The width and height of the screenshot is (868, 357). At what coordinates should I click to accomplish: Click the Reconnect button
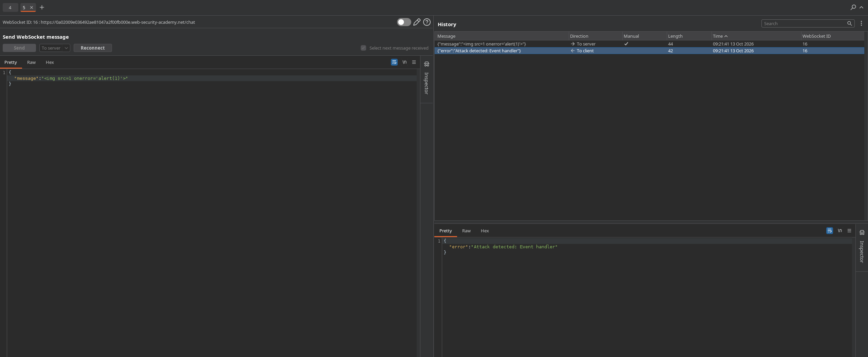point(93,48)
